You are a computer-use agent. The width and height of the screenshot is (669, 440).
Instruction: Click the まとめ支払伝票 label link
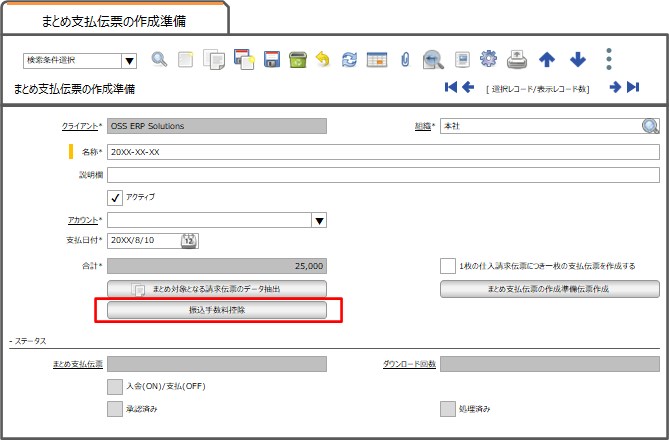[x=78, y=364]
